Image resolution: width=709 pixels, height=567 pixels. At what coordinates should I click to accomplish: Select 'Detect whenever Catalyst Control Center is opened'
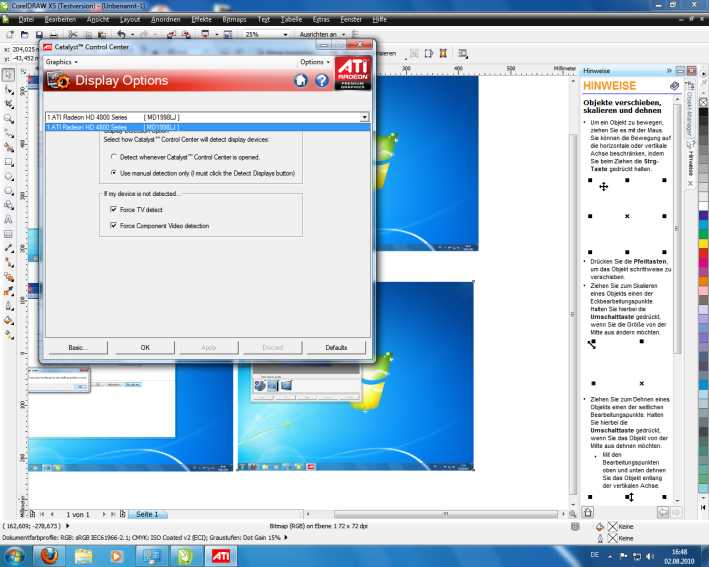[x=114, y=157]
